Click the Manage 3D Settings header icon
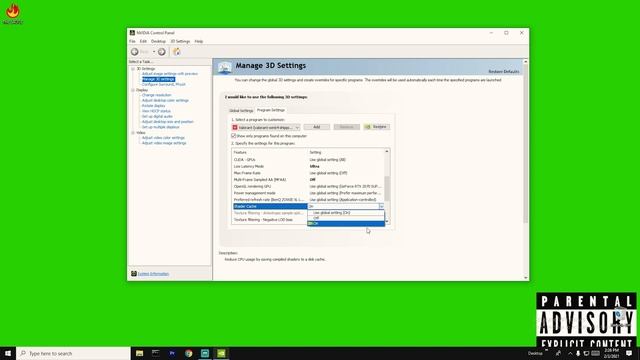Screen dimensions: 640x360 224,67
